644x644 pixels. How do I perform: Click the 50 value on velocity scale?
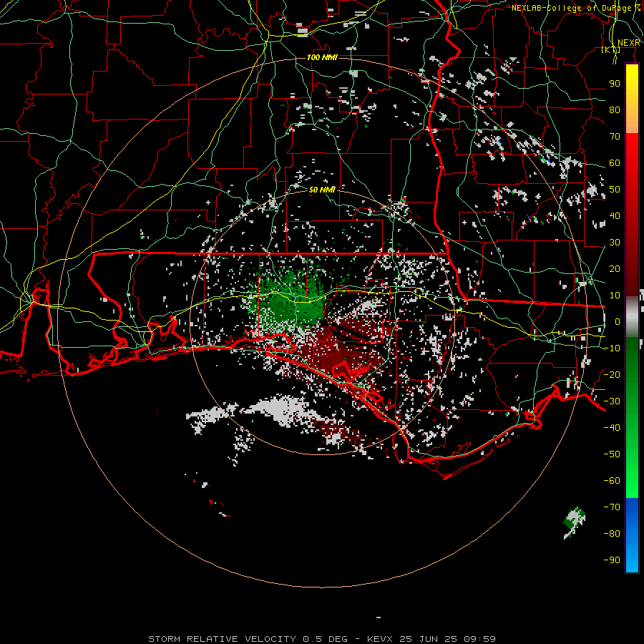pos(615,190)
